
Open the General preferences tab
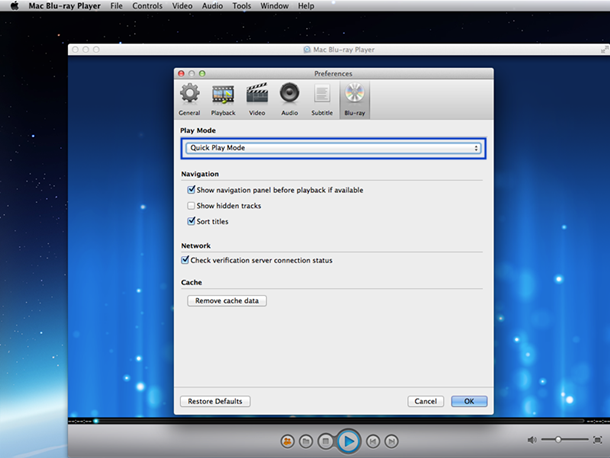click(189, 99)
